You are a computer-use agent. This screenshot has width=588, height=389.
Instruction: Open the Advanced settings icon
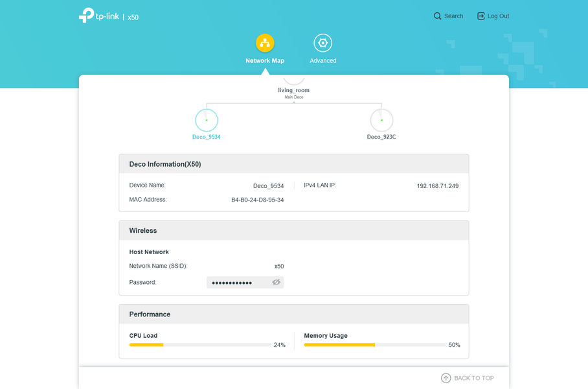(323, 43)
